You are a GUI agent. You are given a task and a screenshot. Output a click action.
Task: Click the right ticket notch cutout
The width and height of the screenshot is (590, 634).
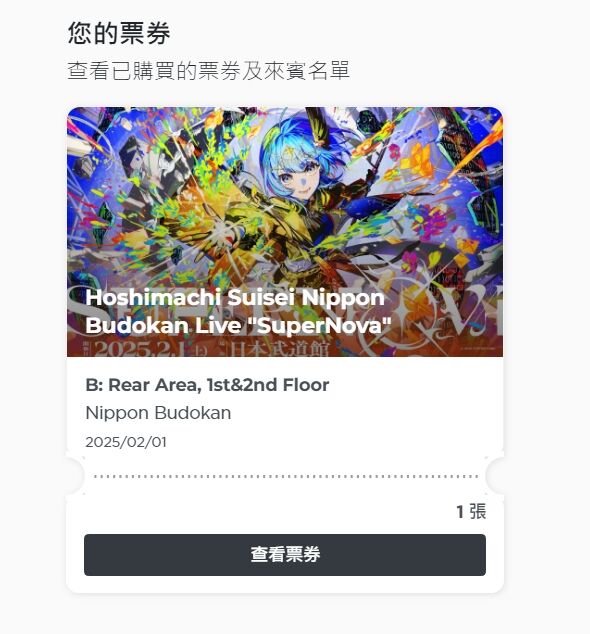495,476
